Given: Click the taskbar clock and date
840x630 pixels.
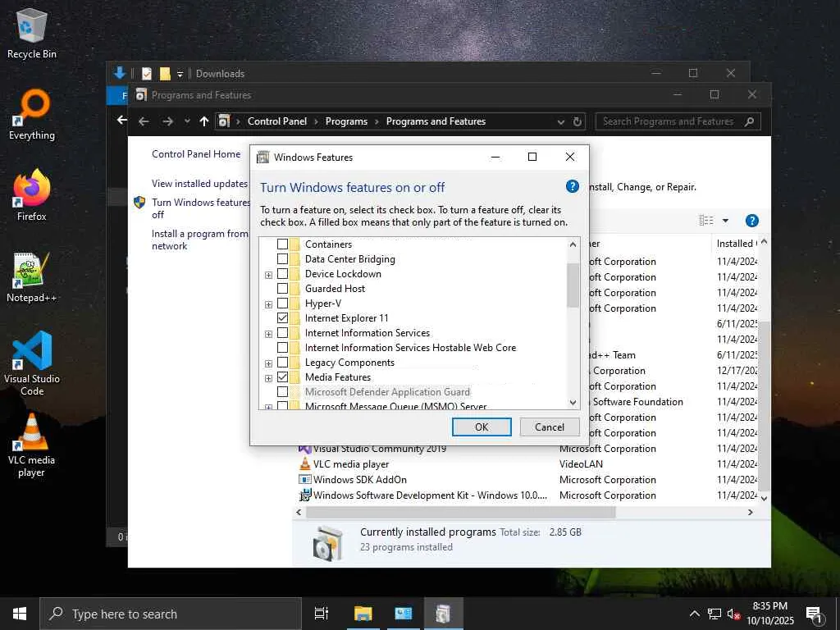Looking at the screenshot, I should [770, 614].
